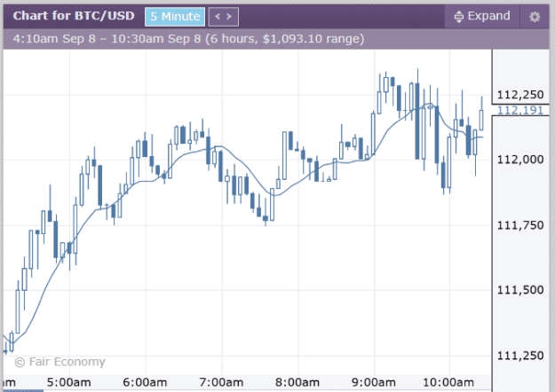Click the 7:00am time axis label
The height and width of the screenshot is (392, 555).
221,382
